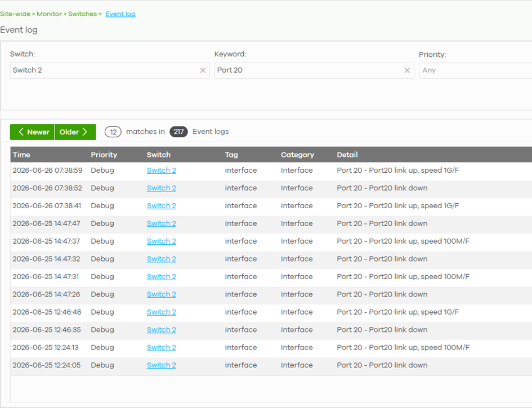Viewport: 532px width, 408px height.
Task: Click the 217 event logs count badge
Action: (x=179, y=132)
